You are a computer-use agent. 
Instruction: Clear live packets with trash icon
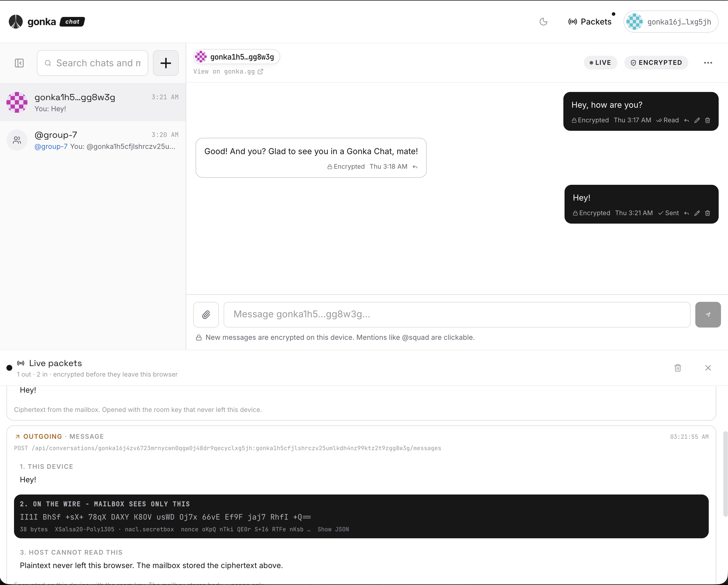click(677, 368)
